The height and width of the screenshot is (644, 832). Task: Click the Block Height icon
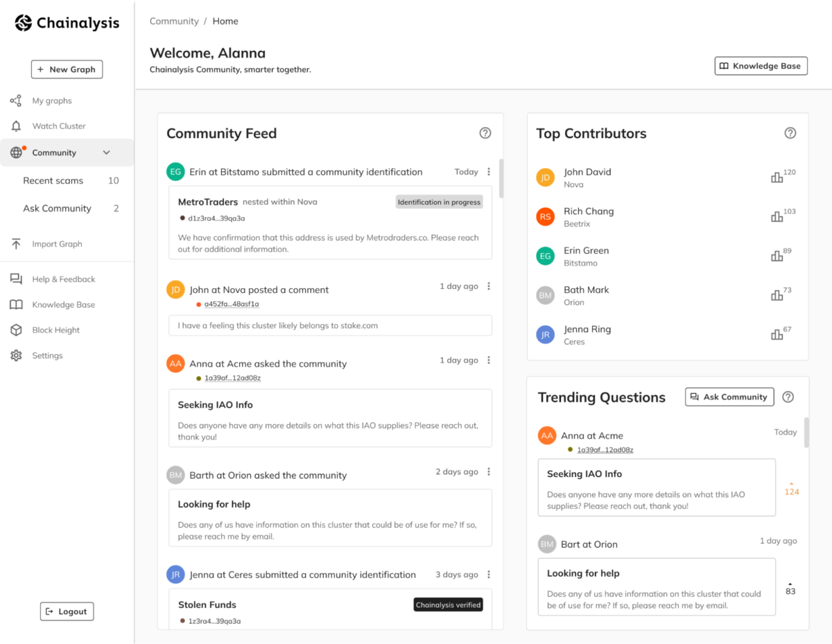(15, 330)
